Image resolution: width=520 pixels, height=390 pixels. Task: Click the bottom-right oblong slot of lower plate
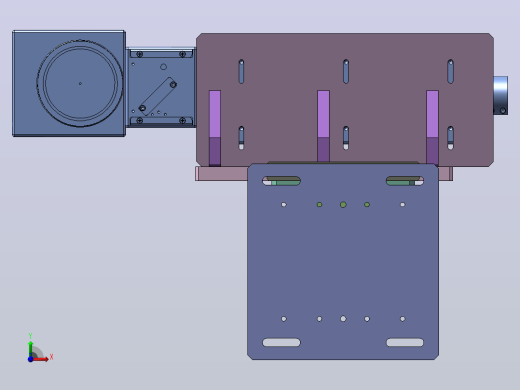coord(405,342)
